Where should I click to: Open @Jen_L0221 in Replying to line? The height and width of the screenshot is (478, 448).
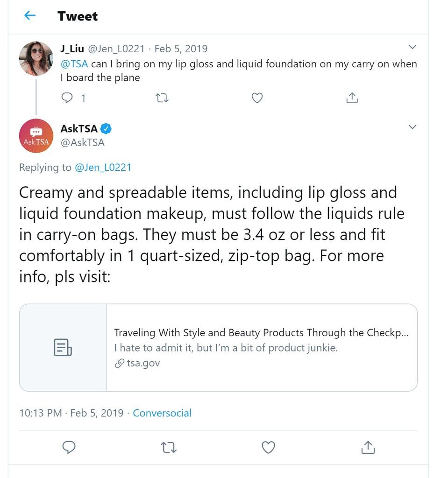[x=103, y=168]
